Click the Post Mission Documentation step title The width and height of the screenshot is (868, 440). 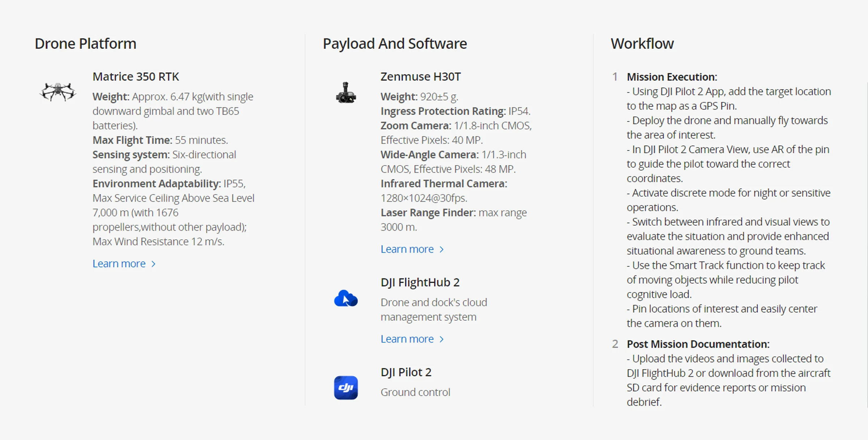click(698, 344)
